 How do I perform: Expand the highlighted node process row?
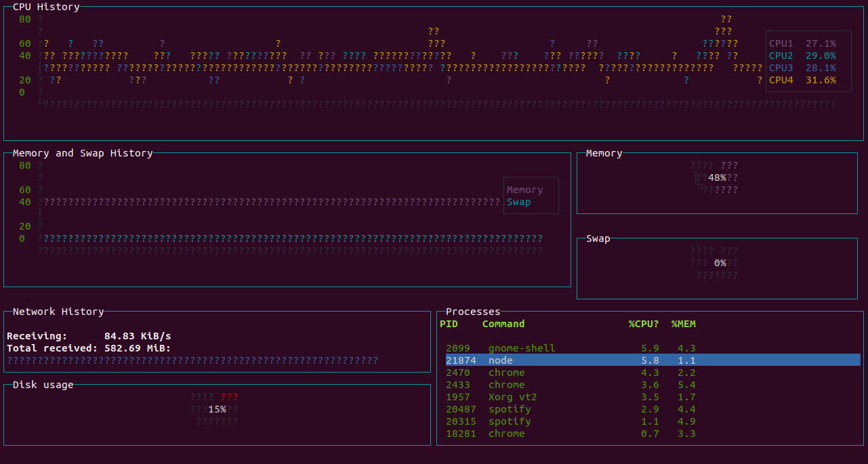pos(500,360)
